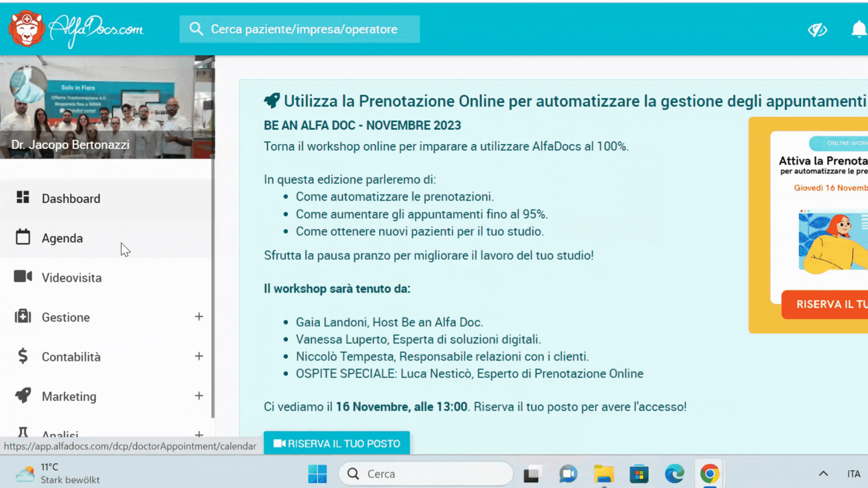Click 'Vanessa Luperto, Esperta di soluzioni digitali.'
868x488 pixels.
click(418, 339)
